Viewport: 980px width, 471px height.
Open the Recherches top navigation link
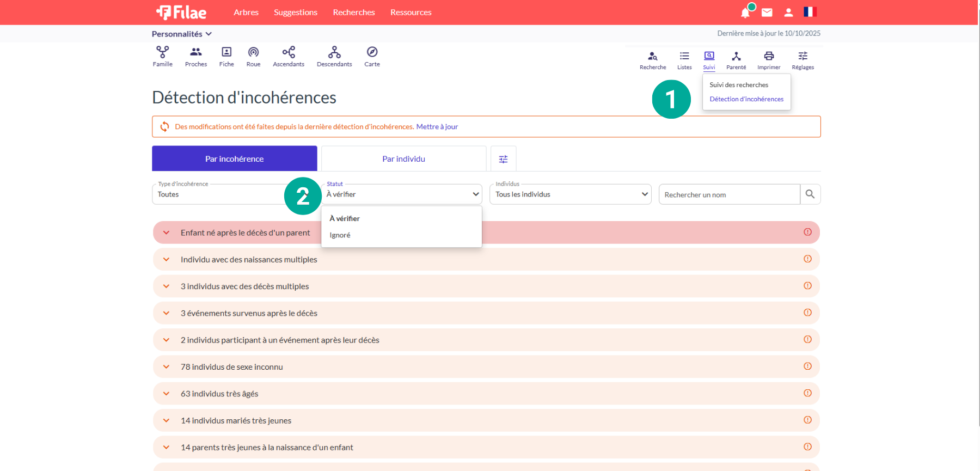point(354,13)
